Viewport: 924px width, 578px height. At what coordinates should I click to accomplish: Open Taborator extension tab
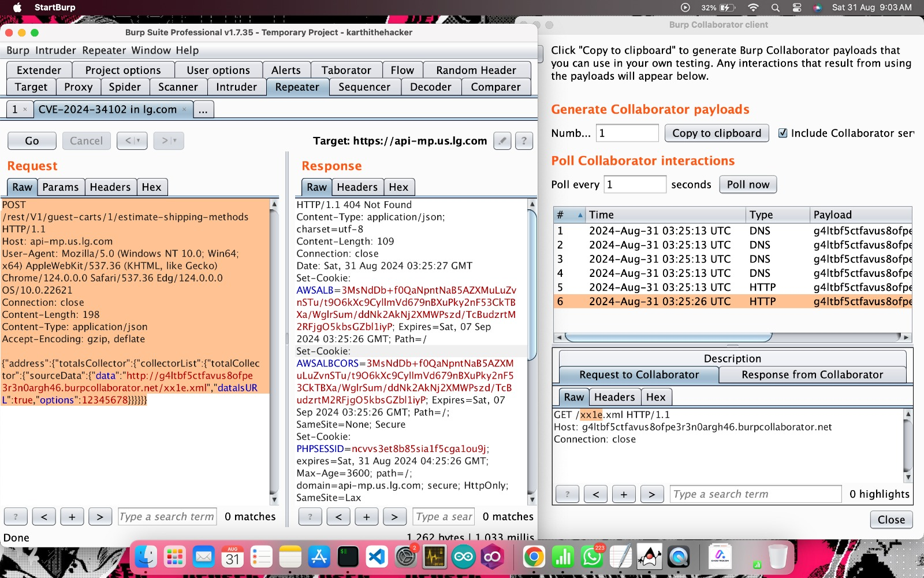[x=346, y=70]
